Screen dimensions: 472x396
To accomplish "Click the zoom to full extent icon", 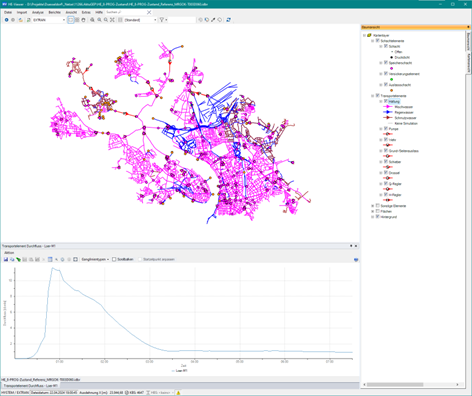I will point(112,20).
